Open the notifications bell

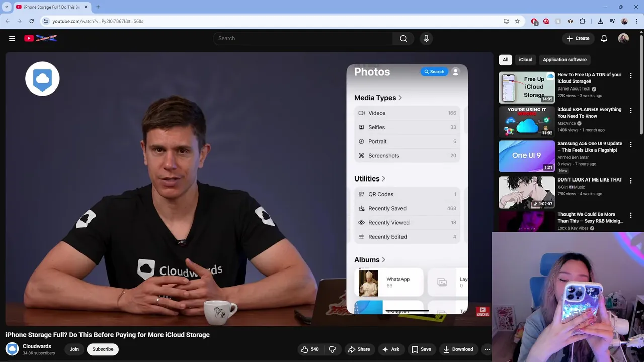click(x=604, y=38)
